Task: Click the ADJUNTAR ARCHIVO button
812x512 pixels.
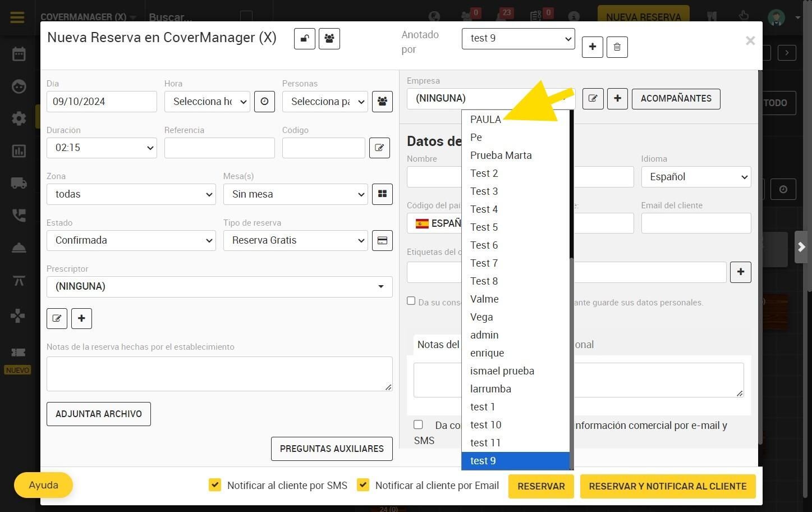Action: 99,414
